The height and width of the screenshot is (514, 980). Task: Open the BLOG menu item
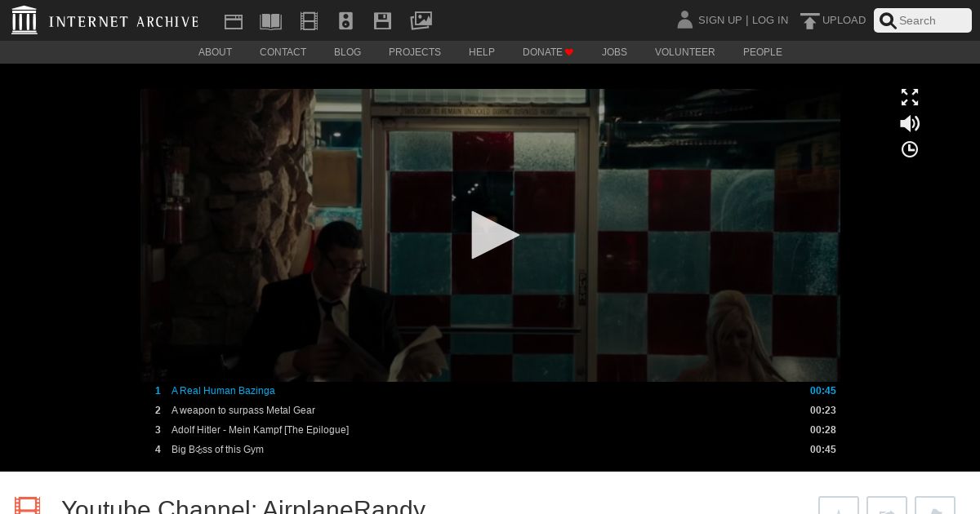(347, 52)
